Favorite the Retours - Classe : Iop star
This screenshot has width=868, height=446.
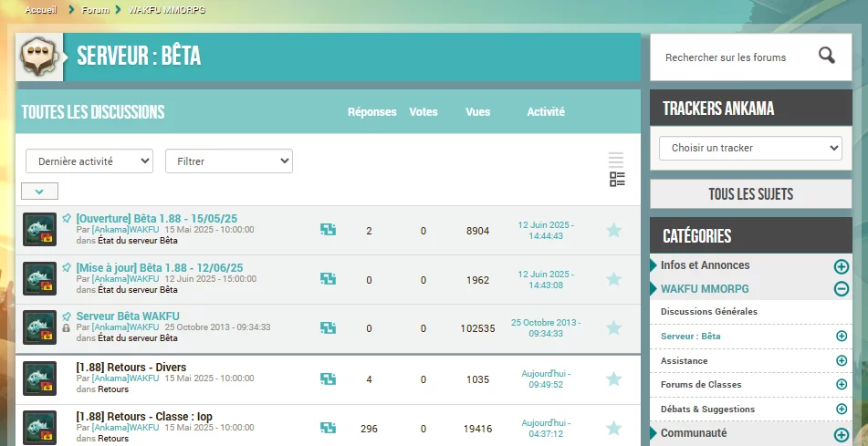pos(613,429)
